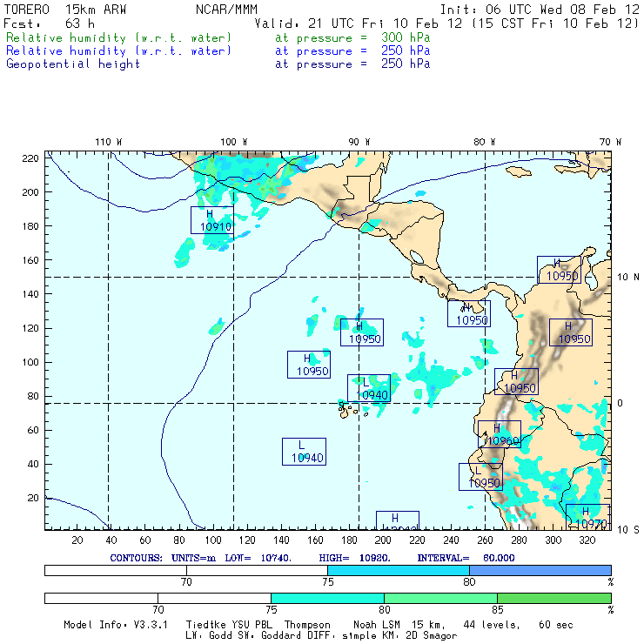Click the 'L 10940' label box south of equator
Image resolution: width=644 pixels, height=644 pixels.
304,452
